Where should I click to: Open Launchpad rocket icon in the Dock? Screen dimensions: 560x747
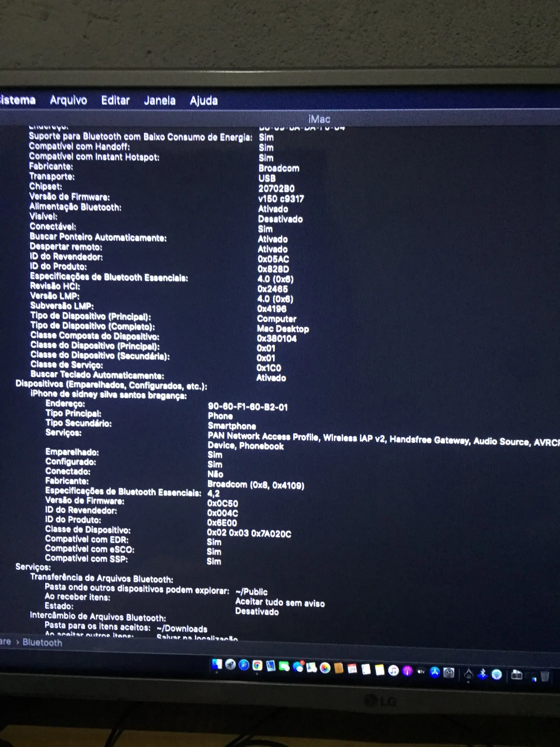click(x=230, y=665)
